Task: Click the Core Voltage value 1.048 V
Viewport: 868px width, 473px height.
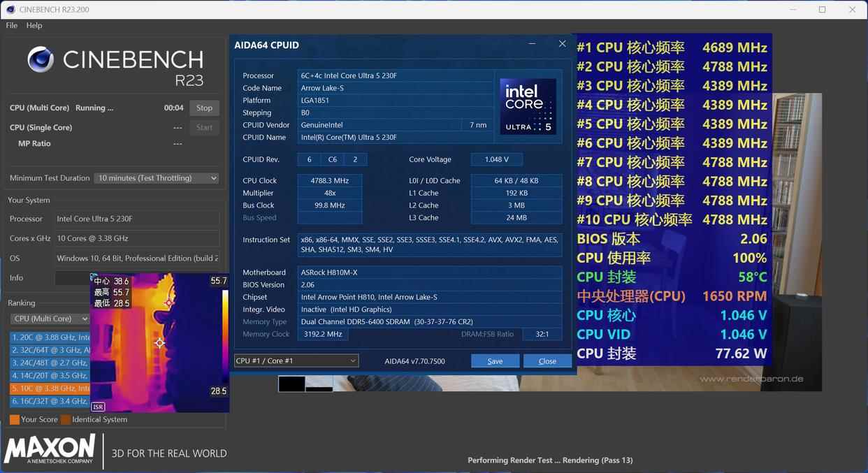Action: (496, 159)
